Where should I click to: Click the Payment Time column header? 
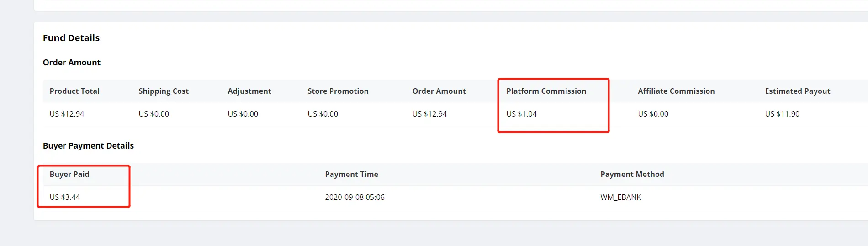(351, 174)
